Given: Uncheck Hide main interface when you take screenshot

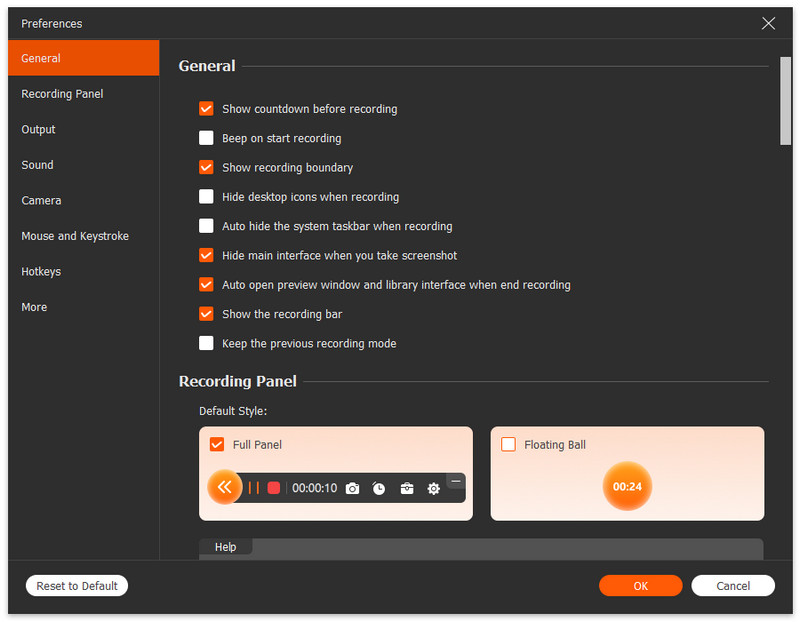Looking at the screenshot, I should point(206,255).
